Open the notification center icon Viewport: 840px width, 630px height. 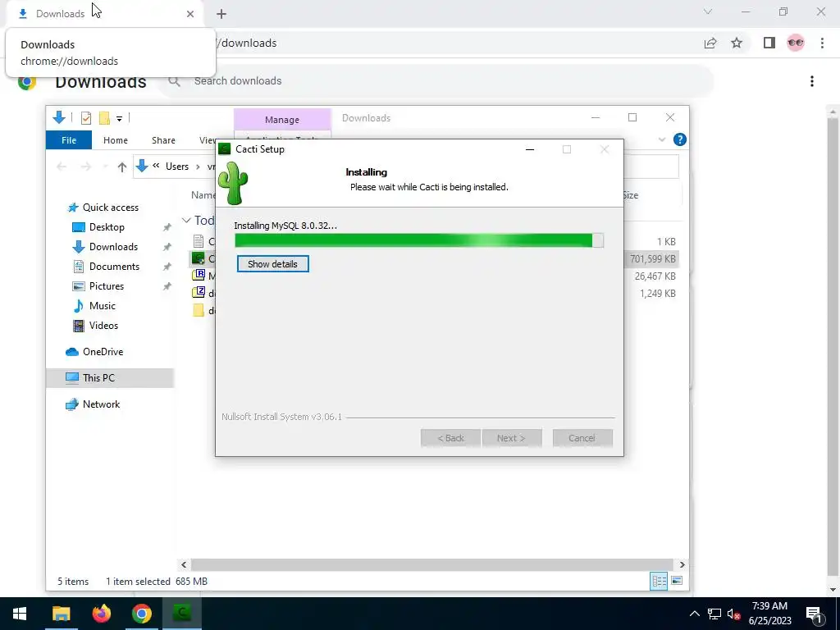tap(814, 614)
